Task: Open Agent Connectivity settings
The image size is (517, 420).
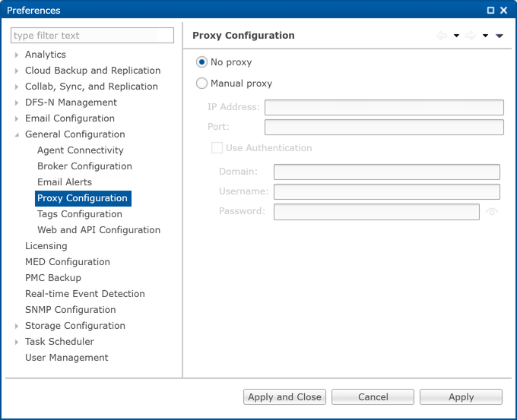Action: pos(81,150)
